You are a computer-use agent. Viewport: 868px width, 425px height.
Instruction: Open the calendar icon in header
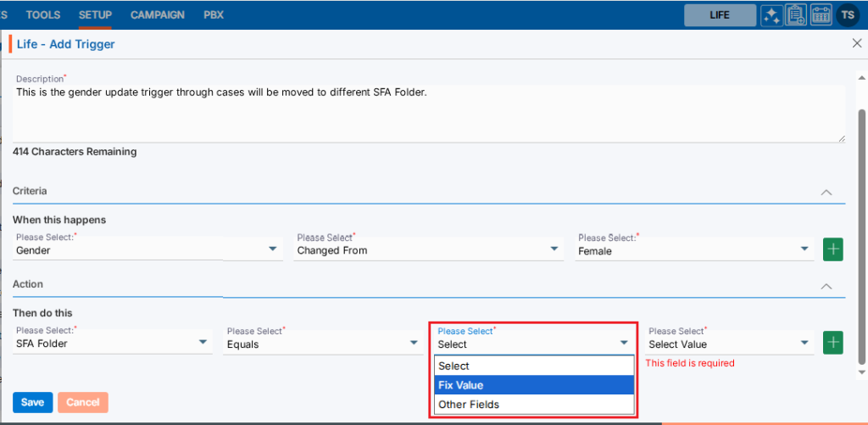click(821, 15)
